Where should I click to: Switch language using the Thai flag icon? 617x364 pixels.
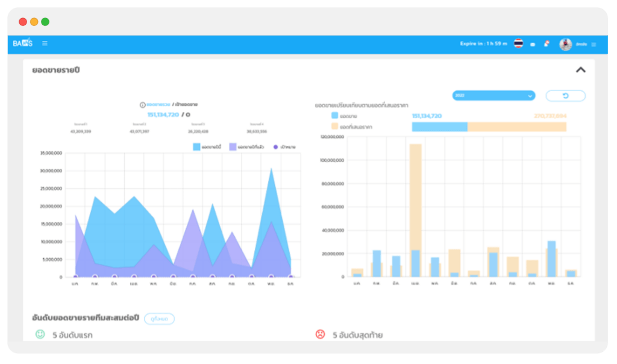[518, 43]
